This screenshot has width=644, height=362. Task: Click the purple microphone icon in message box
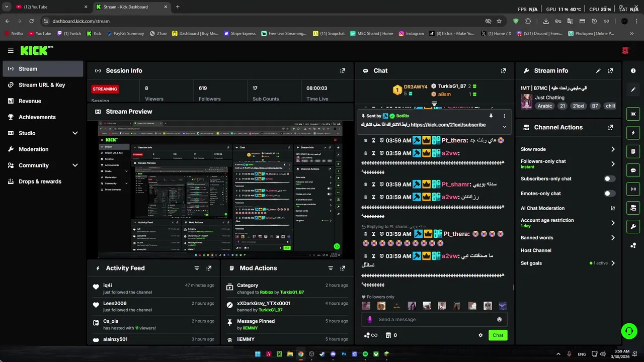[370, 319]
